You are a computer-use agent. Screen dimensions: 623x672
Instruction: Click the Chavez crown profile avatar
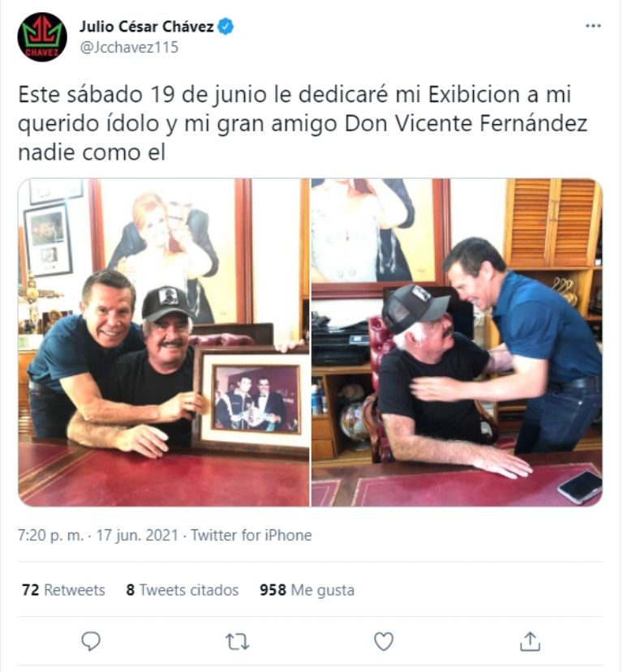click(42, 36)
